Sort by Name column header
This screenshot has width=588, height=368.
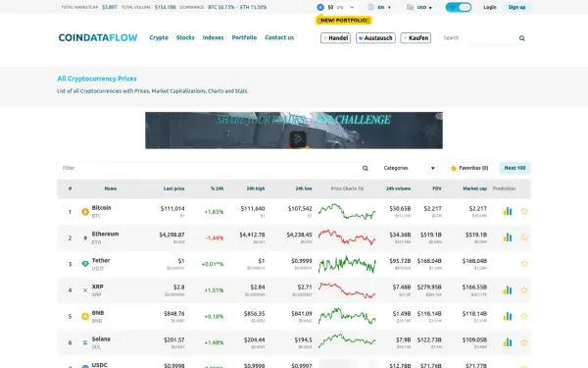110,188
